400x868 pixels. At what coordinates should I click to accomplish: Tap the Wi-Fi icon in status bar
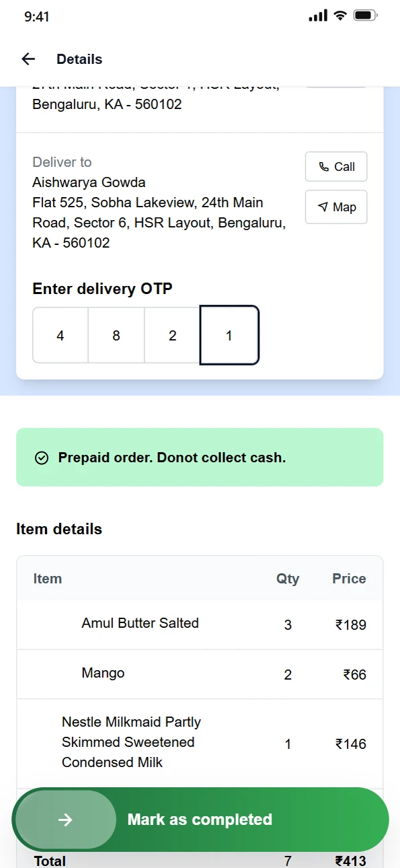pyautogui.click(x=340, y=15)
